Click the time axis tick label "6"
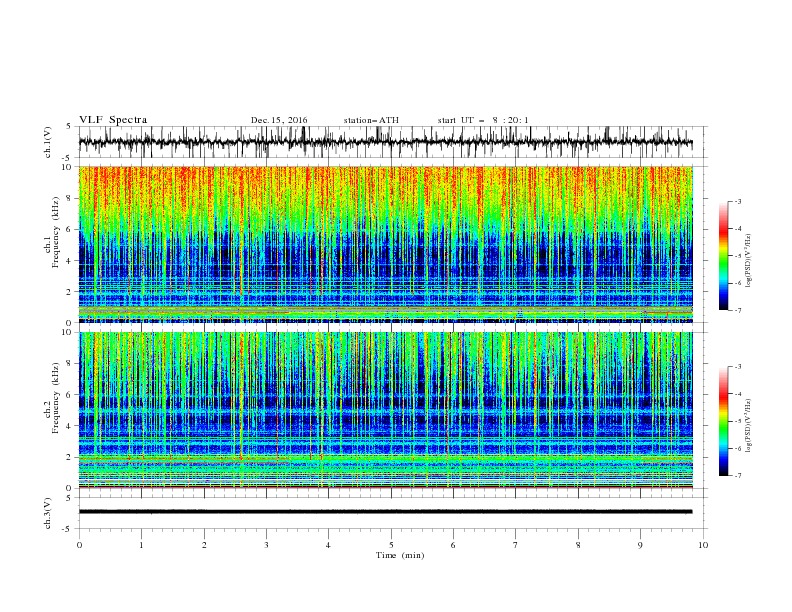The image size is (792, 612). coord(453,545)
